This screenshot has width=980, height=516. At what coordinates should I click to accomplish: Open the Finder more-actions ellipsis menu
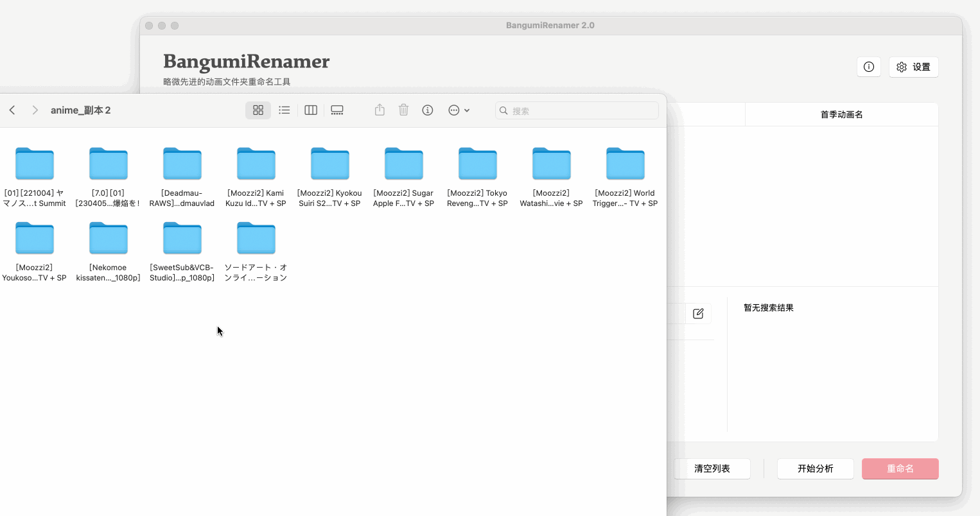click(459, 110)
